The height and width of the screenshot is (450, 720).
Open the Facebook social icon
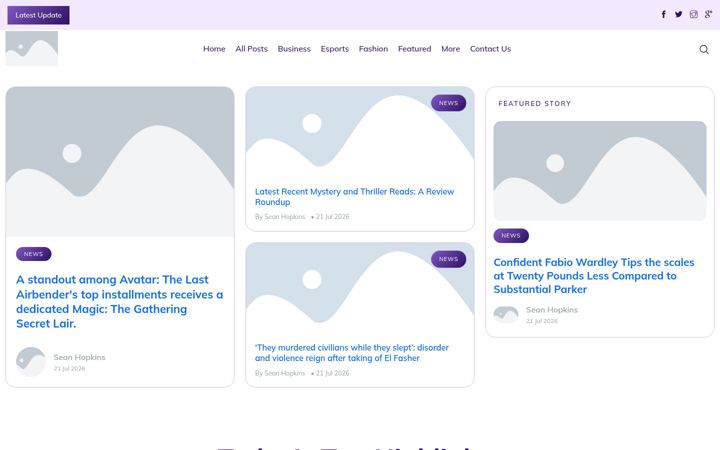tap(664, 14)
